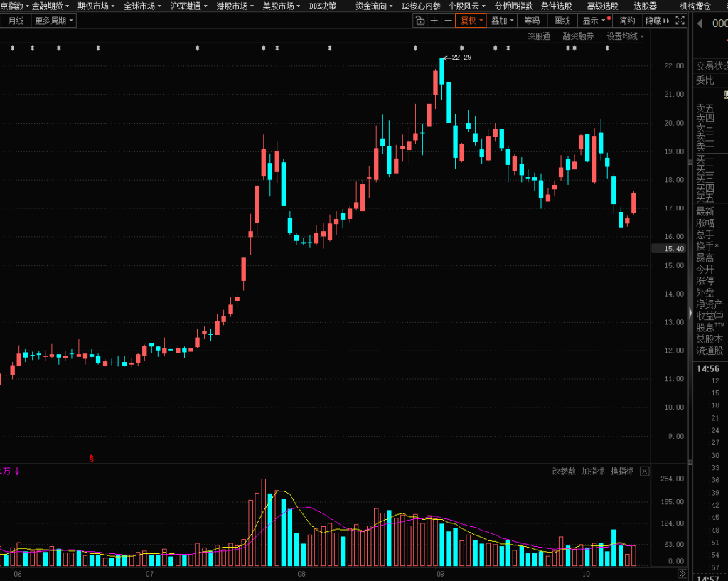Click 改参数 to edit indicator parameters
The width and height of the screenshot is (728, 581).
[564, 471]
